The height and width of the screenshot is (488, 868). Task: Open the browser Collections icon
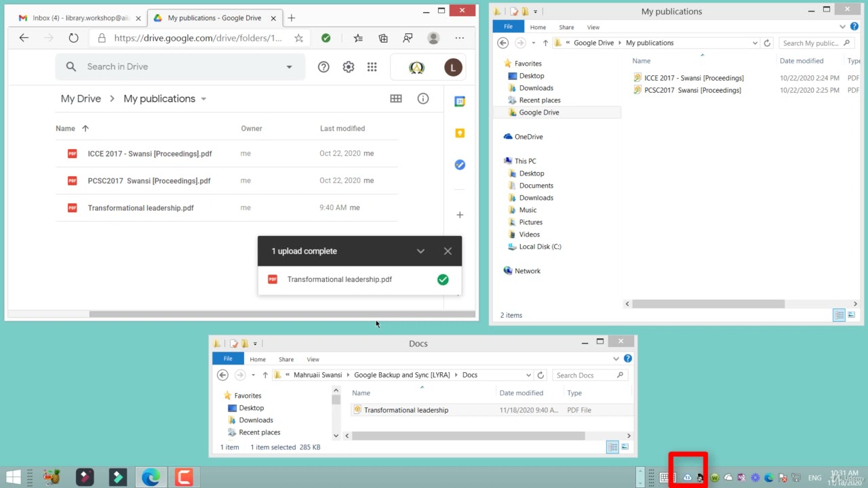[x=383, y=38]
